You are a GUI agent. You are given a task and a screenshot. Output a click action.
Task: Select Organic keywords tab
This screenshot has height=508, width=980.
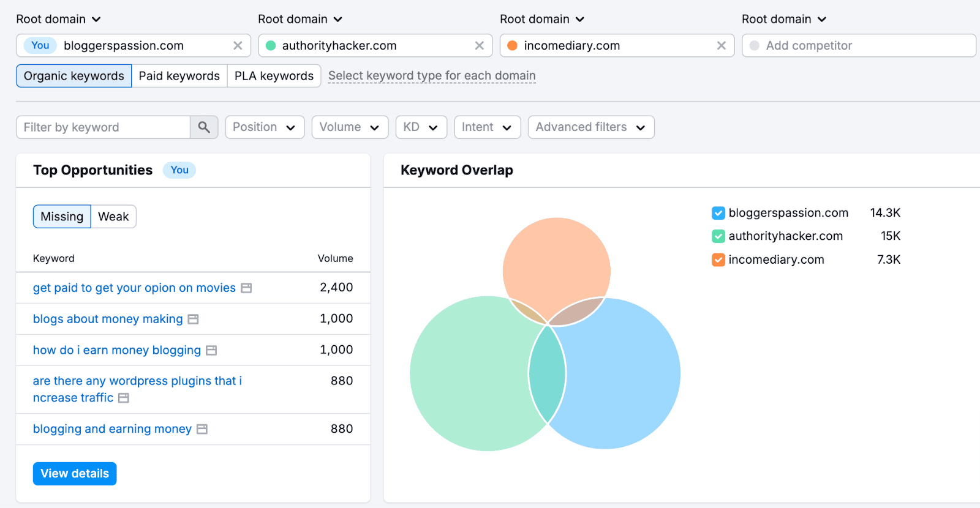coord(74,76)
